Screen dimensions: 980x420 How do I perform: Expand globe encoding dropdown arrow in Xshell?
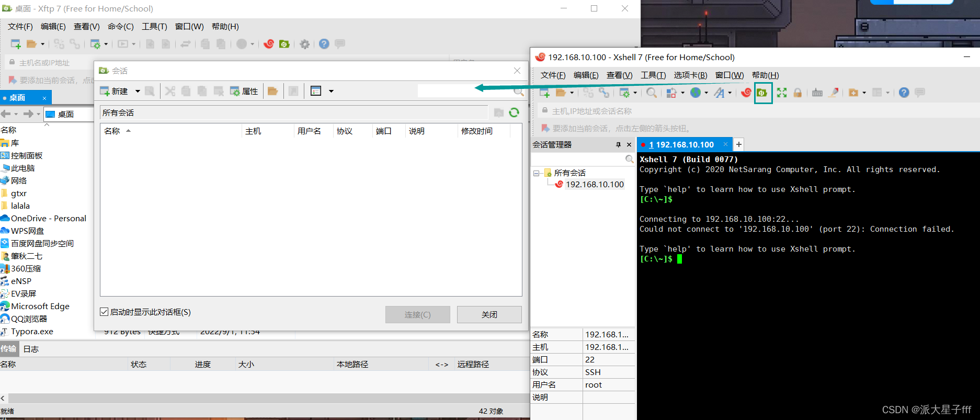click(x=706, y=93)
